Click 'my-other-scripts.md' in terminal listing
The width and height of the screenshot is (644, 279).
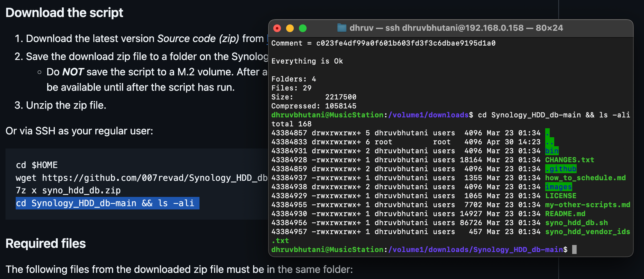[588, 205]
